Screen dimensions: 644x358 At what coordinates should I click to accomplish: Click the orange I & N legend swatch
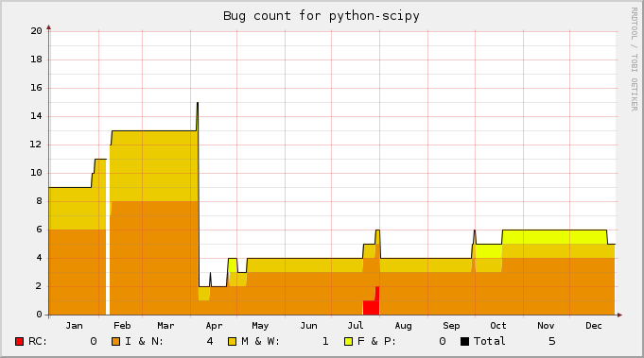click(115, 341)
